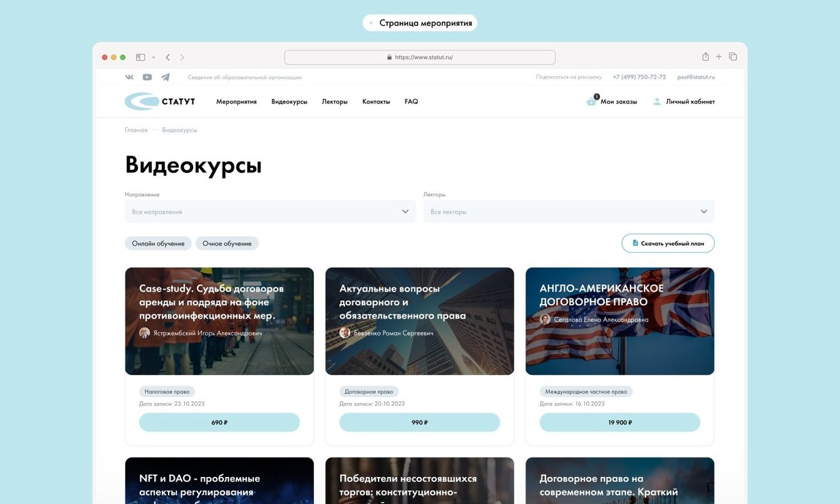Click the browser address bar

(x=420, y=57)
